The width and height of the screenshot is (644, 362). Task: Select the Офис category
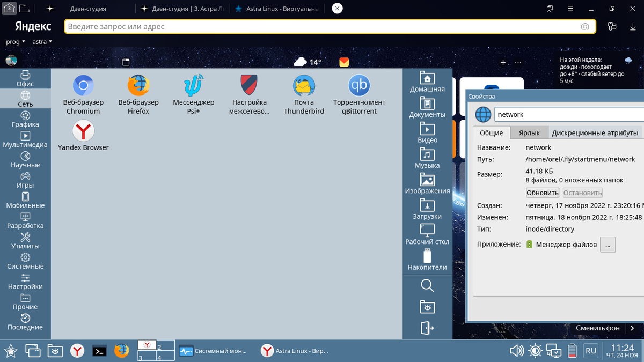coord(25,79)
